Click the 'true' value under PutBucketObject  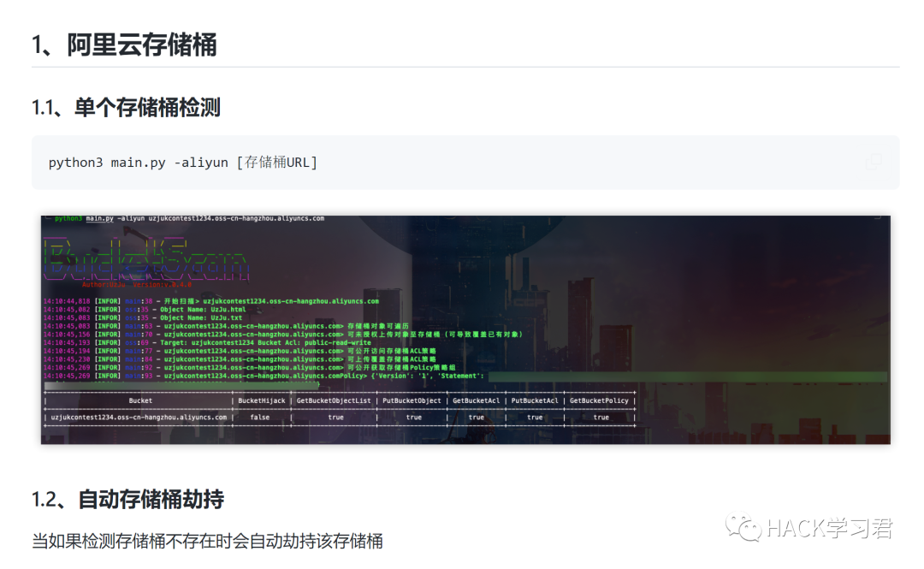click(x=414, y=417)
